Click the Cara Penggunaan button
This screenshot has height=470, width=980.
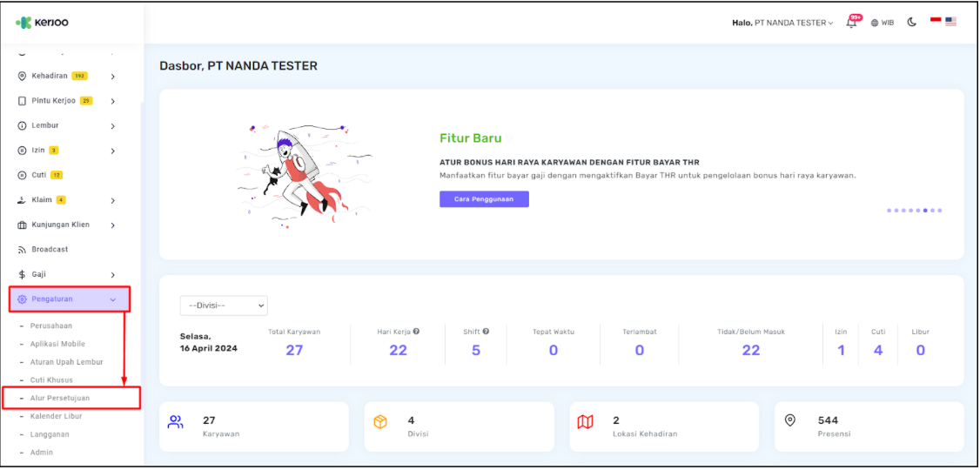484,199
